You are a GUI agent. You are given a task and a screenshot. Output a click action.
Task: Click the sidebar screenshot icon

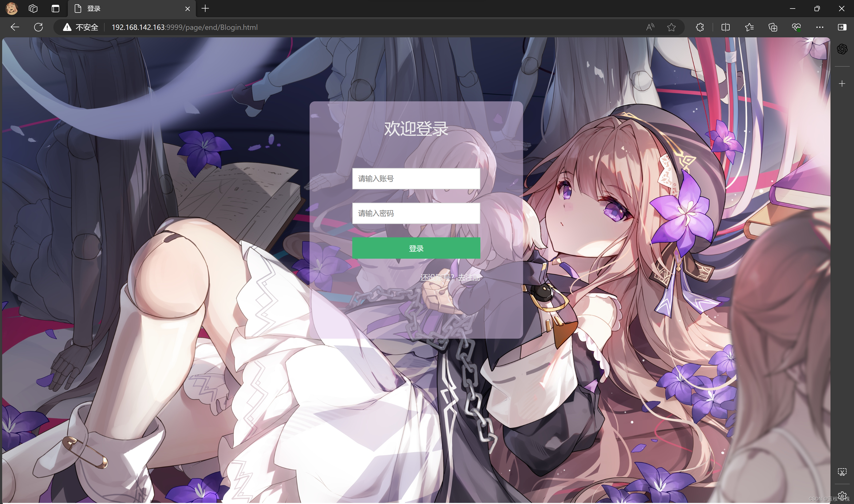coord(842,472)
